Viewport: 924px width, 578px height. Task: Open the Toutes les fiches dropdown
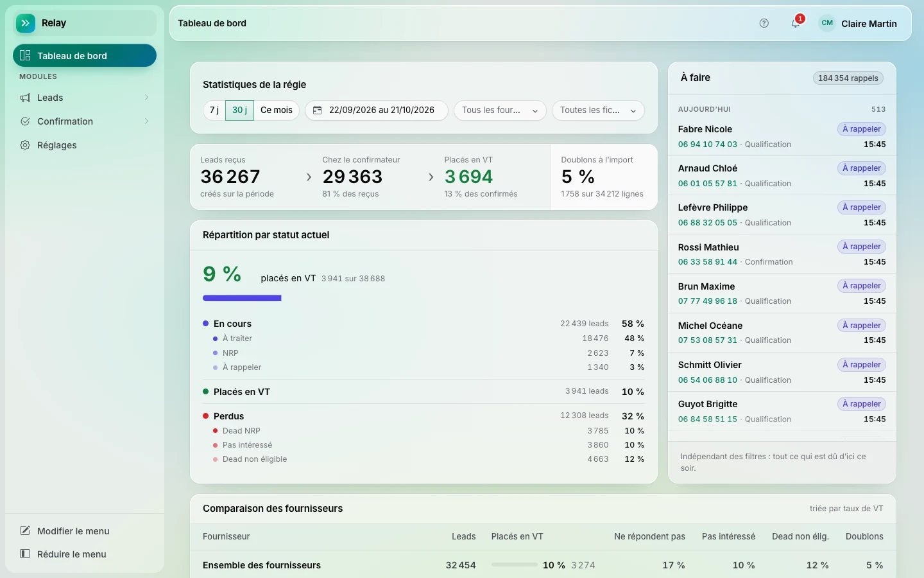click(598, 110)
